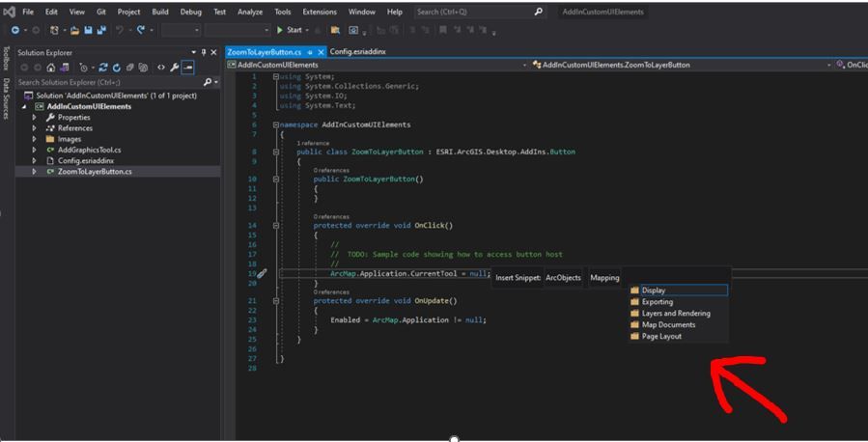Toggle the View Code icon in Solution Explorer
The image size is (868, 442).
[x=161, y=68]
